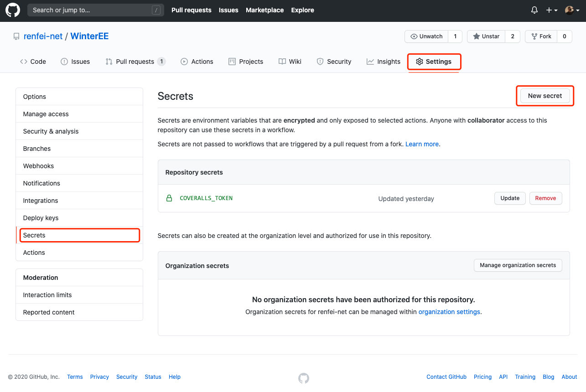This screenshot has height=392, width=586.
Task: Click the graph icon on Insights tab
Action: 370,62
